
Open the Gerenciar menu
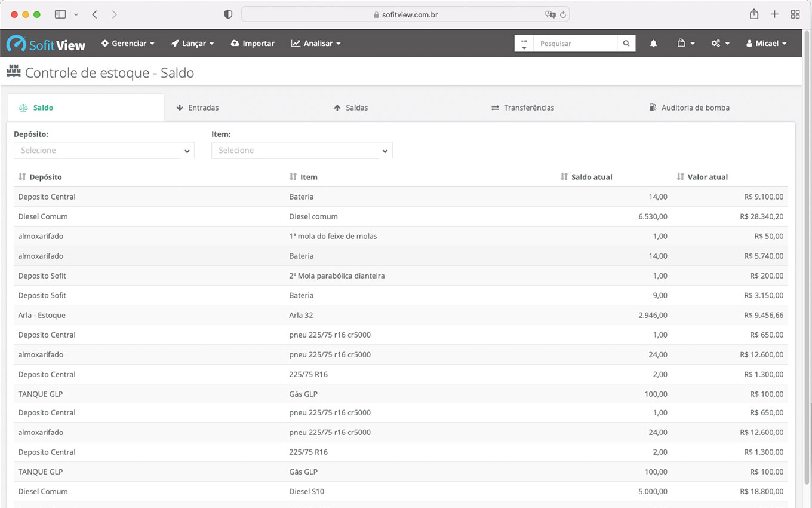coord(128,44)
